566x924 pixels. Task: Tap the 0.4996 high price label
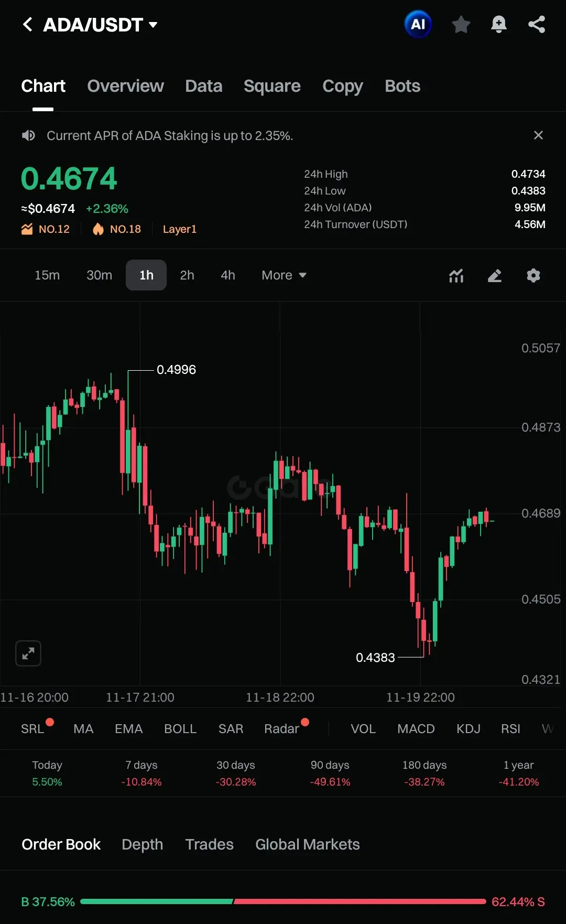(176, 370)
